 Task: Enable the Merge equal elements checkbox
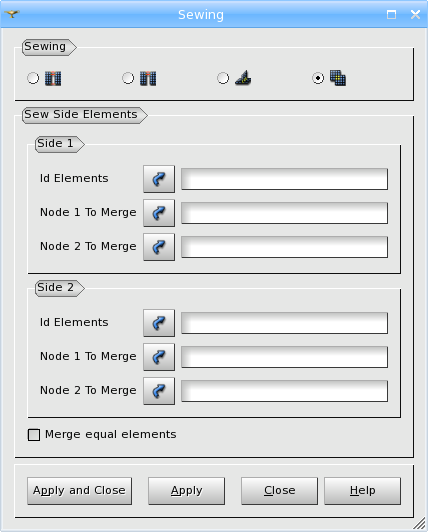tap(34, 435)
